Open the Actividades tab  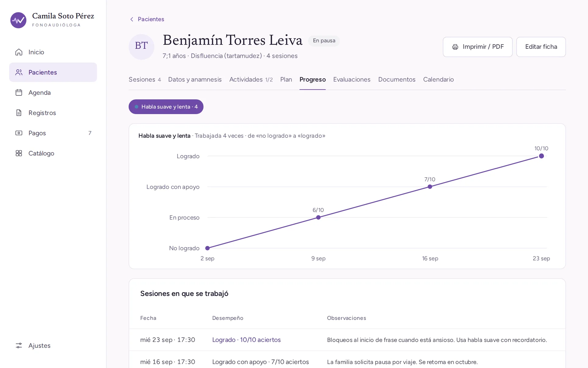pos(251,79)
